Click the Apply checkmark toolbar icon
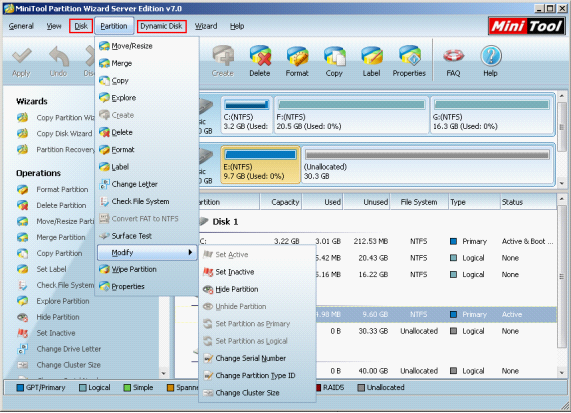The height and width of the screenshot is (413, 571). pyautogui.click(x=21, y=56)
